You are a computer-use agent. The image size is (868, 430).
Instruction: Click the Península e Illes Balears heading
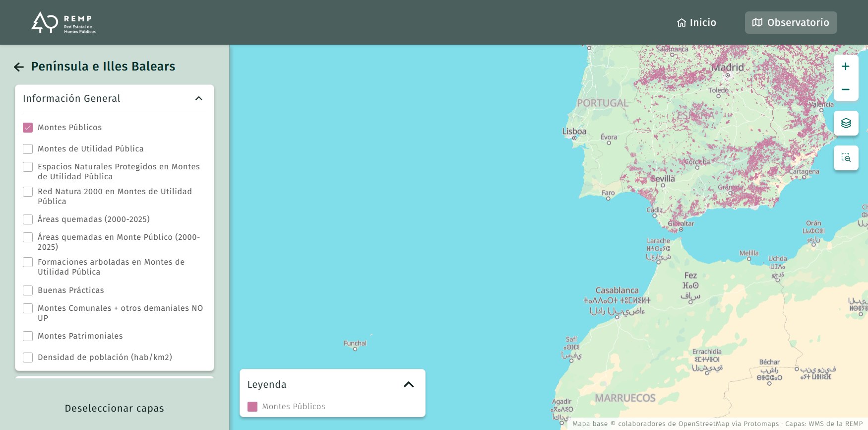point(103,67)
